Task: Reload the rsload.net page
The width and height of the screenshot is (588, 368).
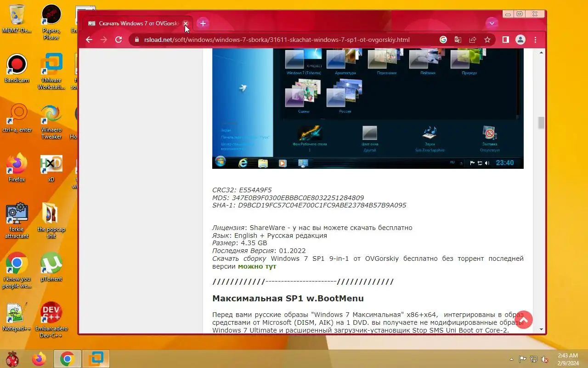Action: 119,40
